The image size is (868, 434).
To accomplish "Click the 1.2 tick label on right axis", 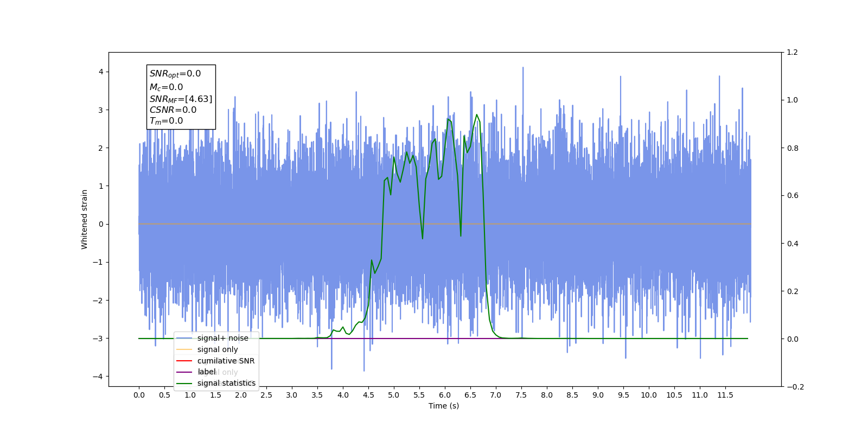I will coord(793,53).
